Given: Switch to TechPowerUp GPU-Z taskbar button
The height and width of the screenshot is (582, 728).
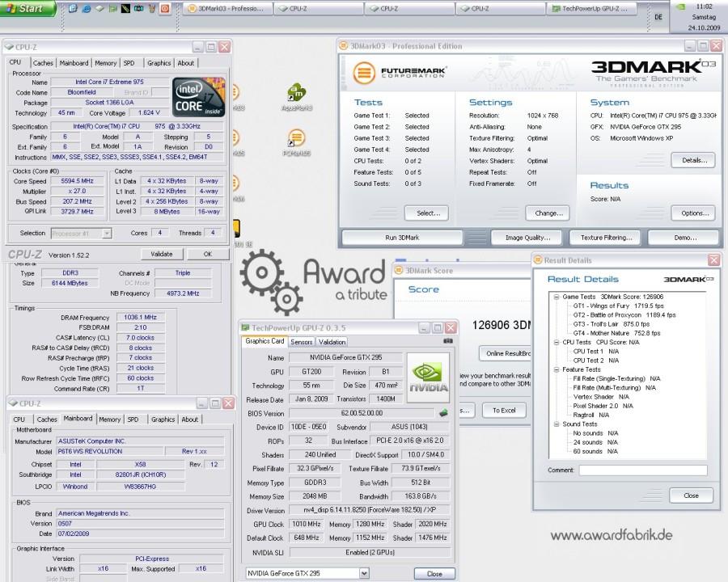Looking at the screenshot, I should coord(590,8).
